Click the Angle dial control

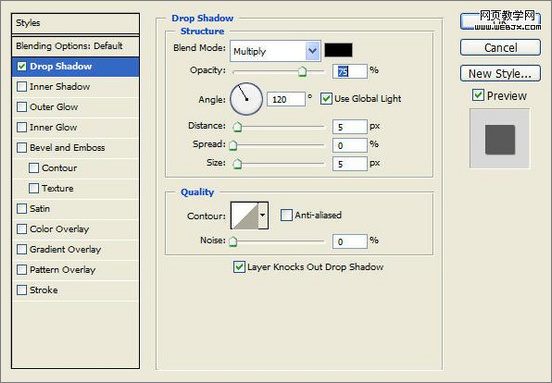click(246, 99)
